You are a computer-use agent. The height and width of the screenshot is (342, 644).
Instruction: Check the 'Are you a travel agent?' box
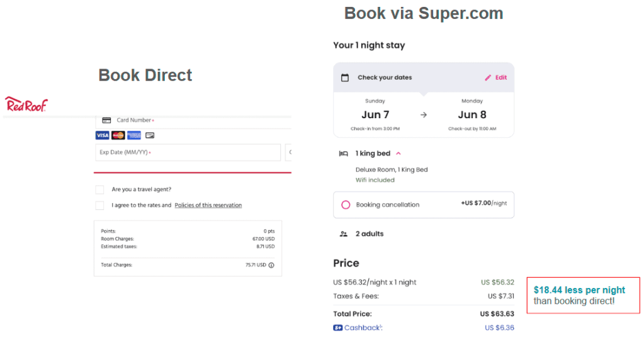[100, 189]
